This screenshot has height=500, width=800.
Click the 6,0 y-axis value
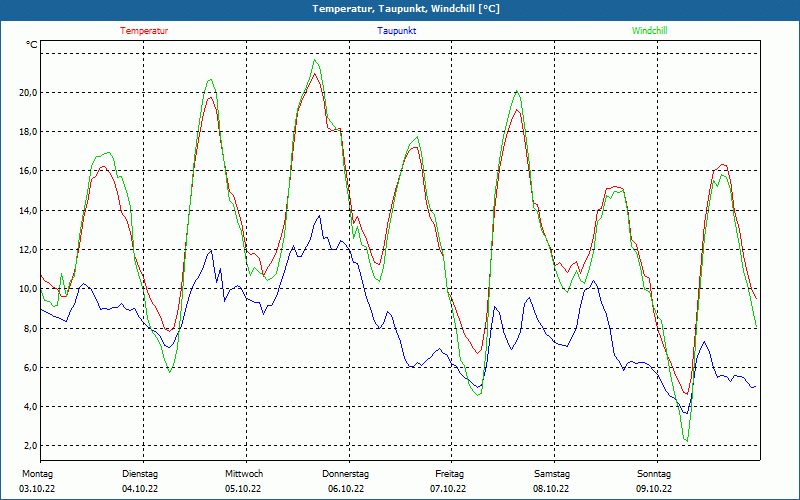pos(31,367)
